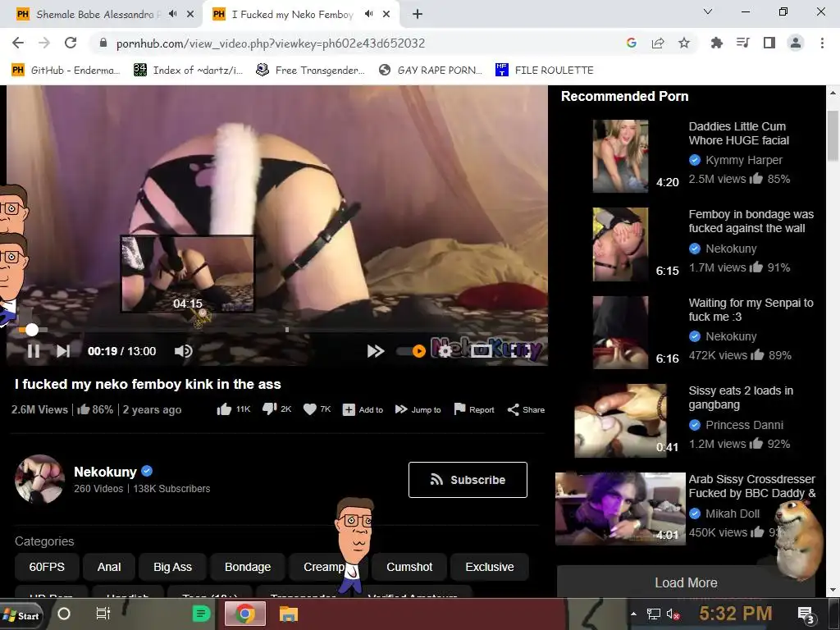
Task: Pause the video
Action: (x=33, y=351)
